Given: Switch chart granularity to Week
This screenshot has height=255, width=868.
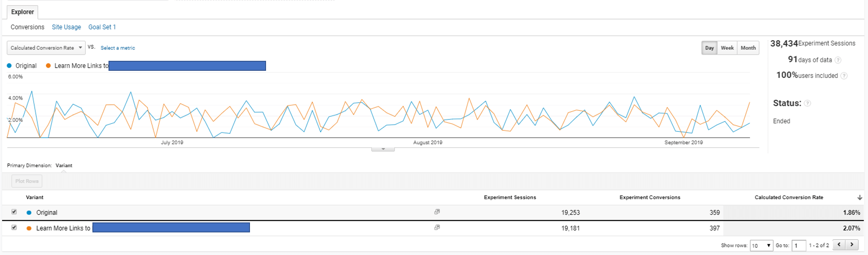Looking at the screenshot, I should (727, 48).
